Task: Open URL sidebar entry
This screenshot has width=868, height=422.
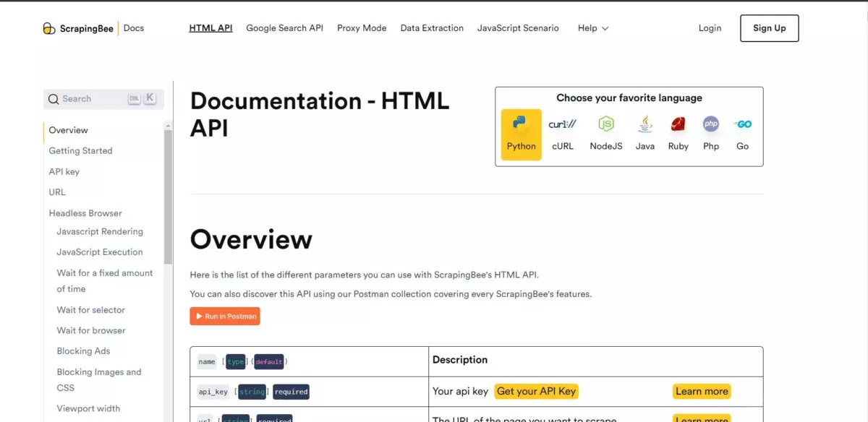Action: point(57,192)
